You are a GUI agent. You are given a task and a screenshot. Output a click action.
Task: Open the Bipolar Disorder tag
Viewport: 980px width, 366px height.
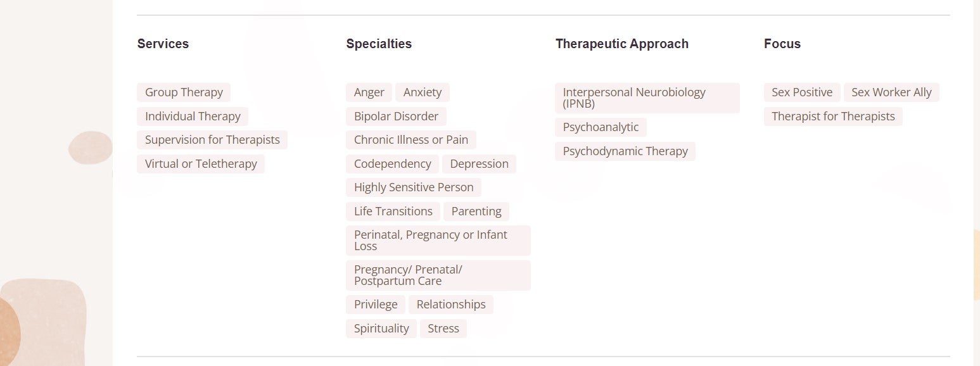tap(396, 117)
